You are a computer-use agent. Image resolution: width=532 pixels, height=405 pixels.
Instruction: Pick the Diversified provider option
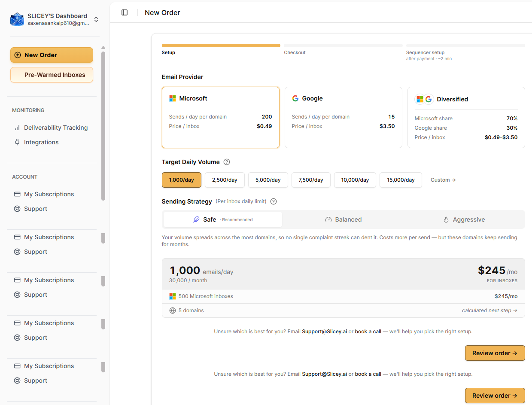tap(466, 118)
